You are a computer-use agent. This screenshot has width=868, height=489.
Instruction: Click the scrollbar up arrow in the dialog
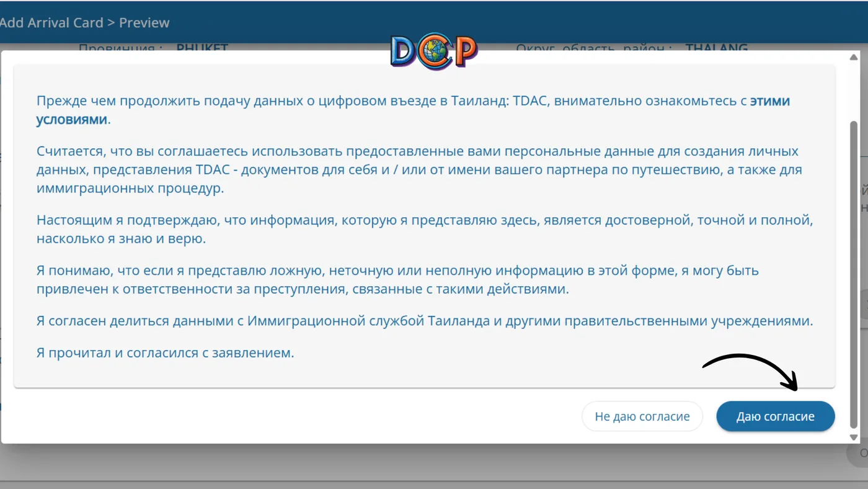tap(854, 57)
